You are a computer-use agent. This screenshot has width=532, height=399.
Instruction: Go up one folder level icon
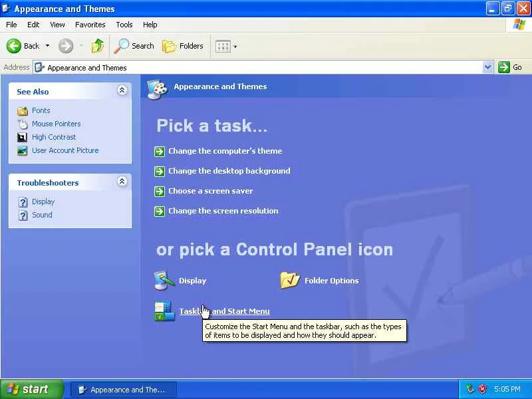point(98,46)
